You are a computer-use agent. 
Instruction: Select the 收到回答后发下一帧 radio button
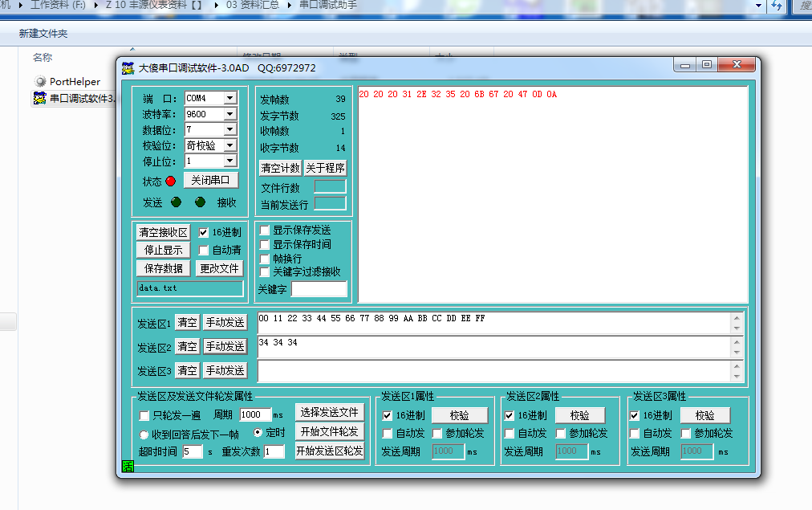[144, 434]
